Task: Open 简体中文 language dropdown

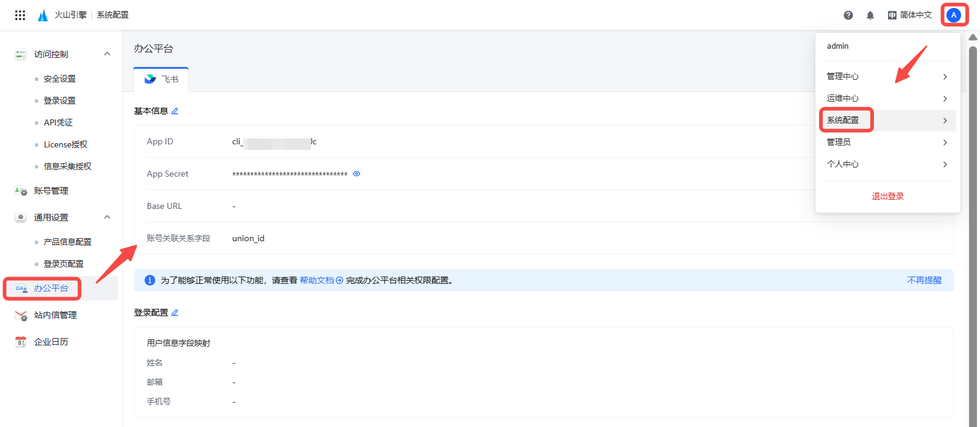Action: [910, 15]
